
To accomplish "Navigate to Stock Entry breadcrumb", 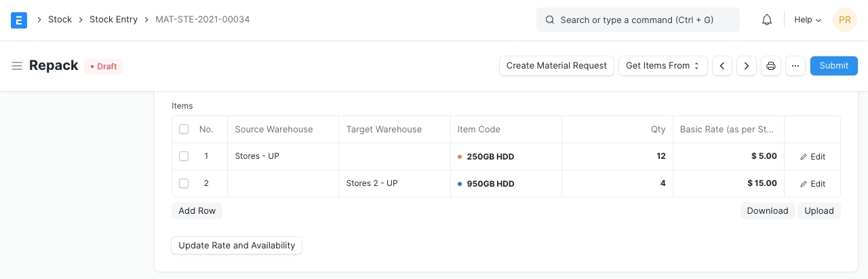I will pos(113,20).
